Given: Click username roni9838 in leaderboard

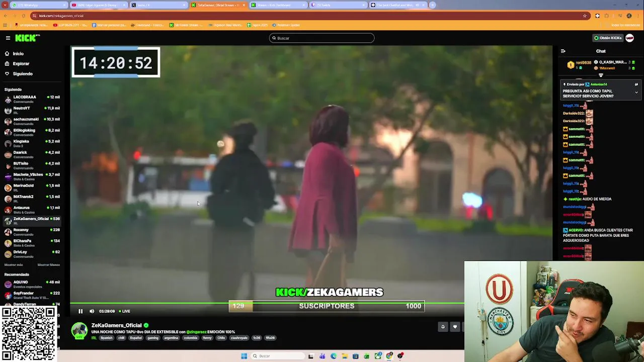Looking at the screenshot, I should 584,62.
